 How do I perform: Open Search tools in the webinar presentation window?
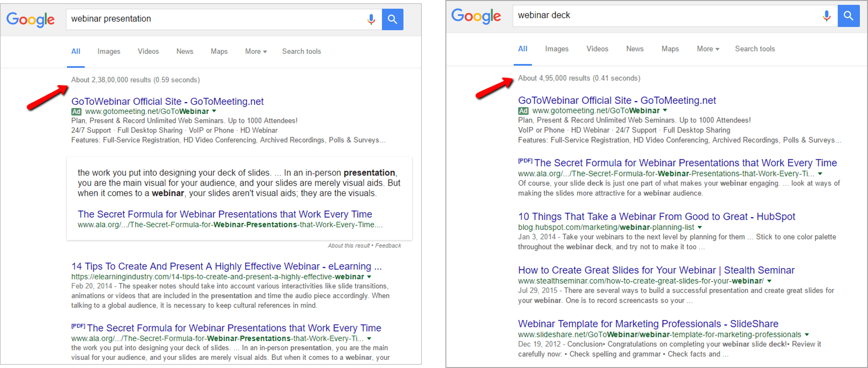pos(301,51)
